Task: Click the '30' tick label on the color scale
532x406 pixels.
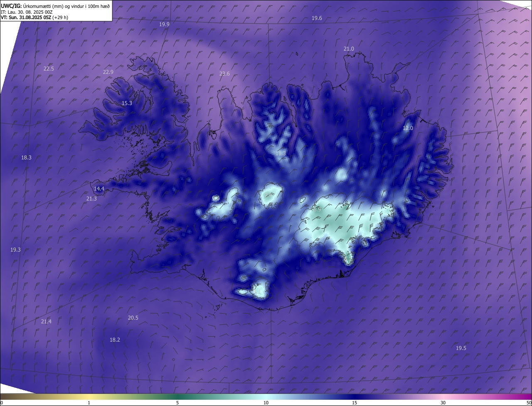Action: point(443,403)
